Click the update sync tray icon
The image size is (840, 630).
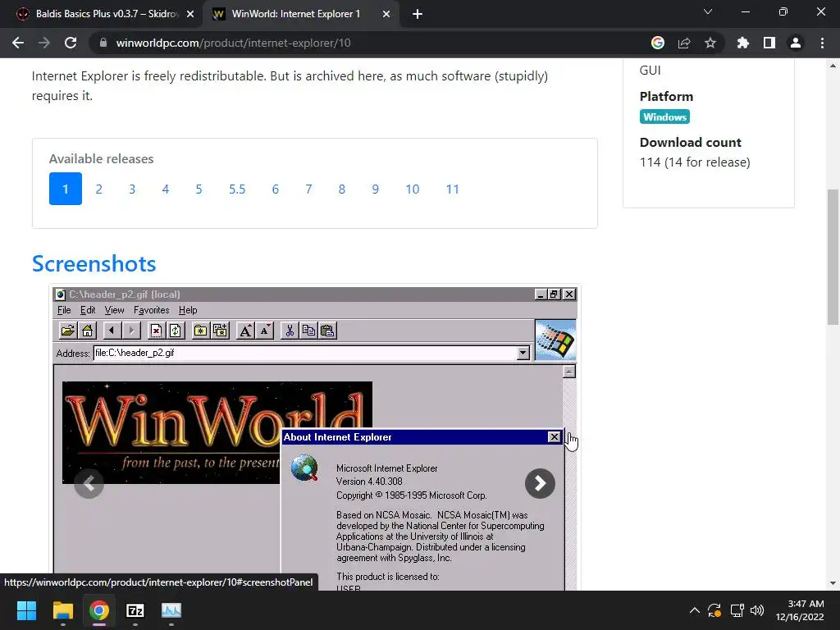tap(714, 610)
